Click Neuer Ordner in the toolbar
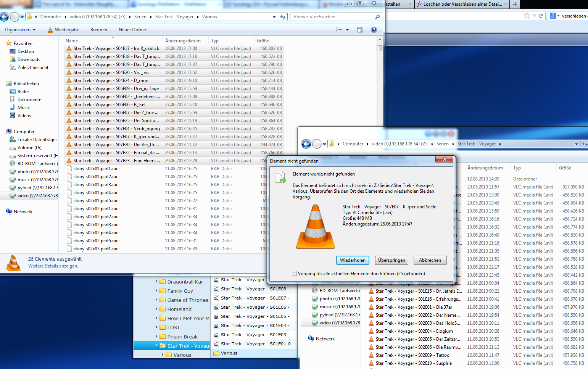 point(132,30)
